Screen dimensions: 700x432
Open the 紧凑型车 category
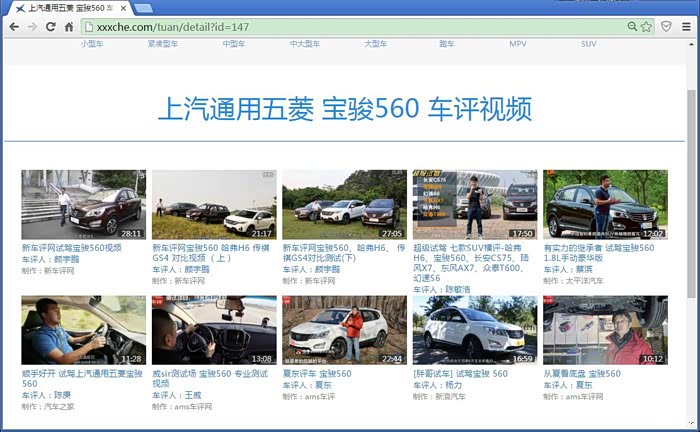click(162, 44)
